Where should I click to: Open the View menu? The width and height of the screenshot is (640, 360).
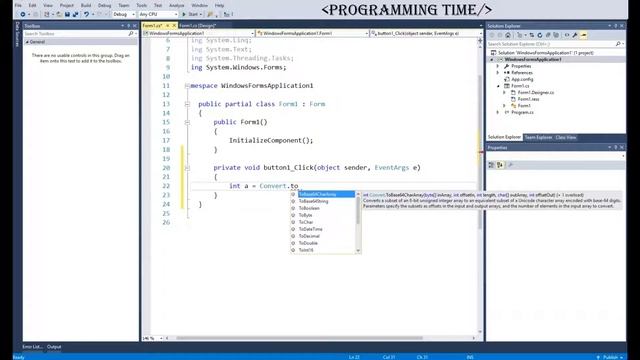click(48, 5)
